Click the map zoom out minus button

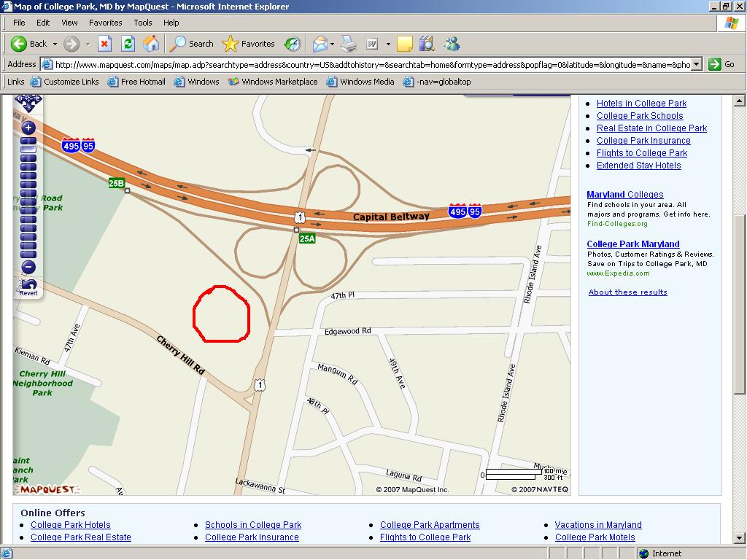[x=28, y=267]
